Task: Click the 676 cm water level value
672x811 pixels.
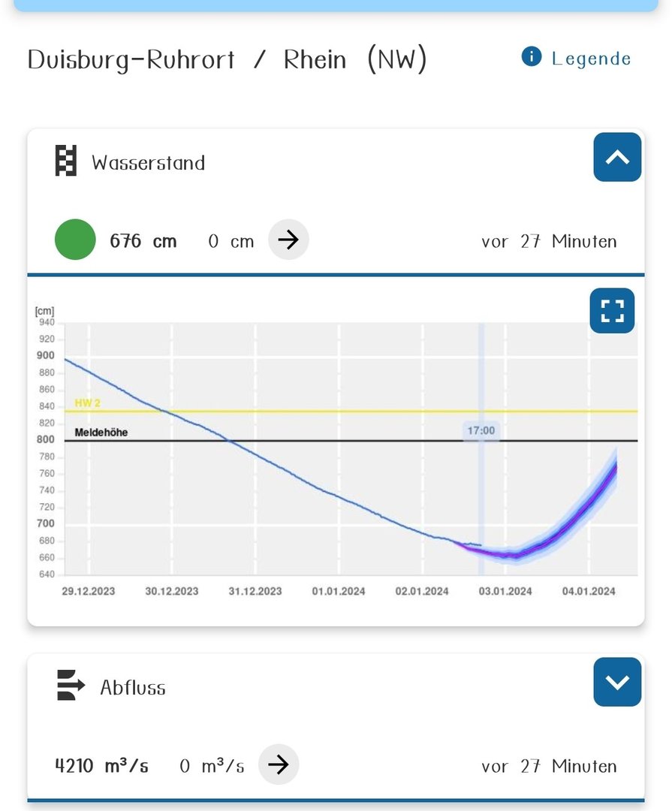Action: click(x=143, y=241)
